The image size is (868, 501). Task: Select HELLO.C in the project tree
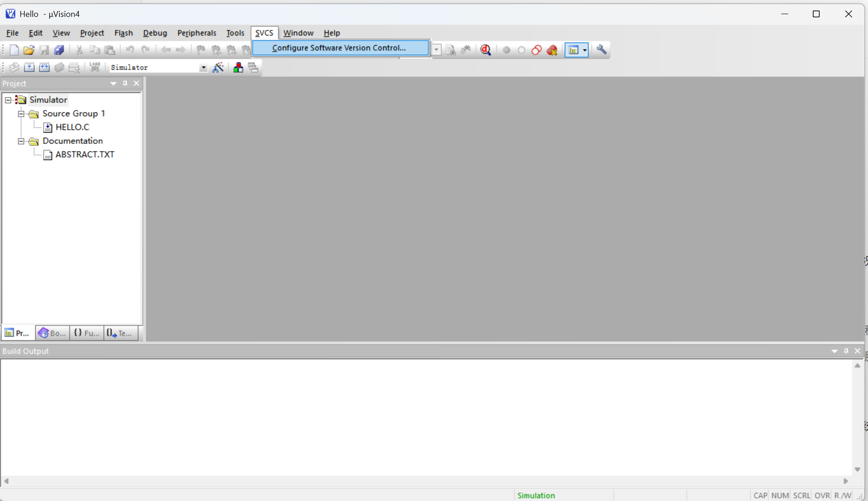[72, 127]
